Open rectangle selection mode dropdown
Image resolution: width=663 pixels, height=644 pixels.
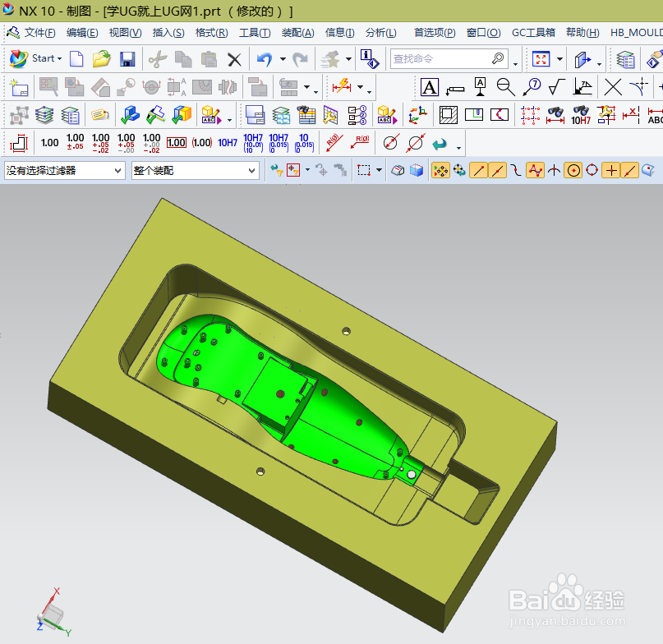click(x=379, y=170)
